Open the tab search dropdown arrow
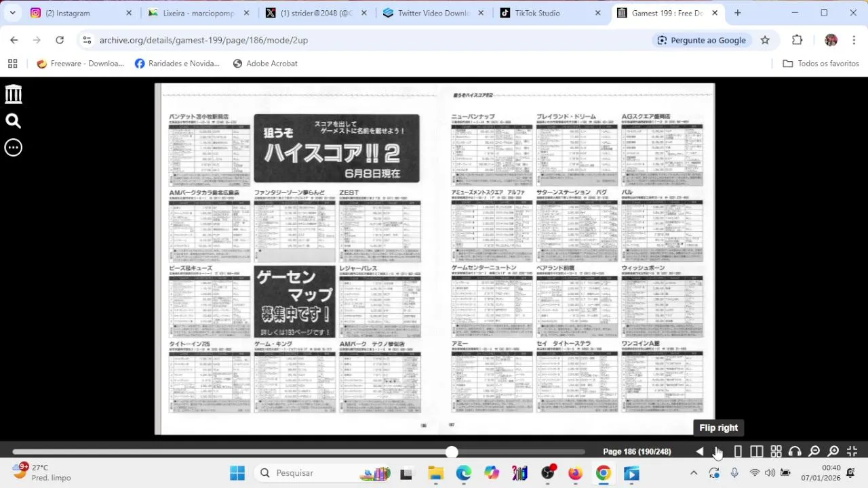 pos(12,13)
